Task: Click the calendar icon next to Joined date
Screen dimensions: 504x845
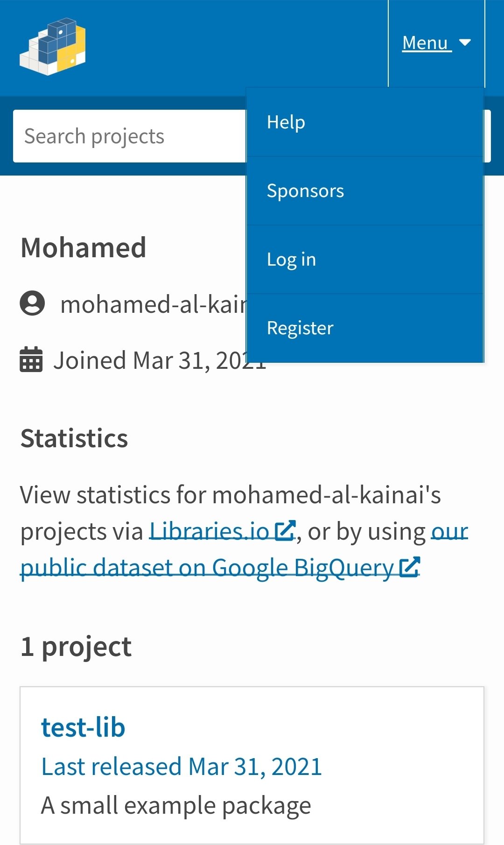Action: (31, 359)
